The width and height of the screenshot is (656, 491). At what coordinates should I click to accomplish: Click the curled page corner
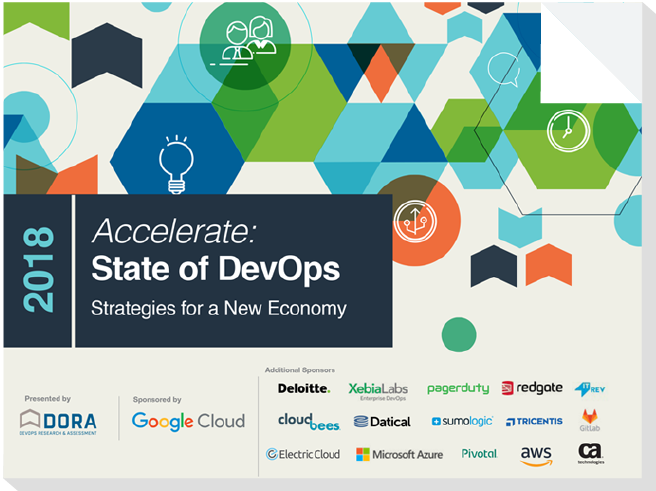pyautogui.click(x=590, y=53)
